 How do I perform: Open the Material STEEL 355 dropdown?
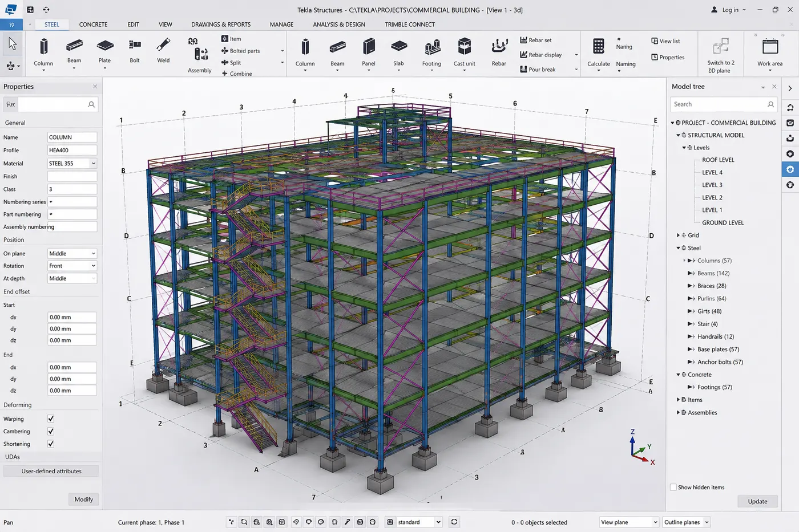coord(72,163)
